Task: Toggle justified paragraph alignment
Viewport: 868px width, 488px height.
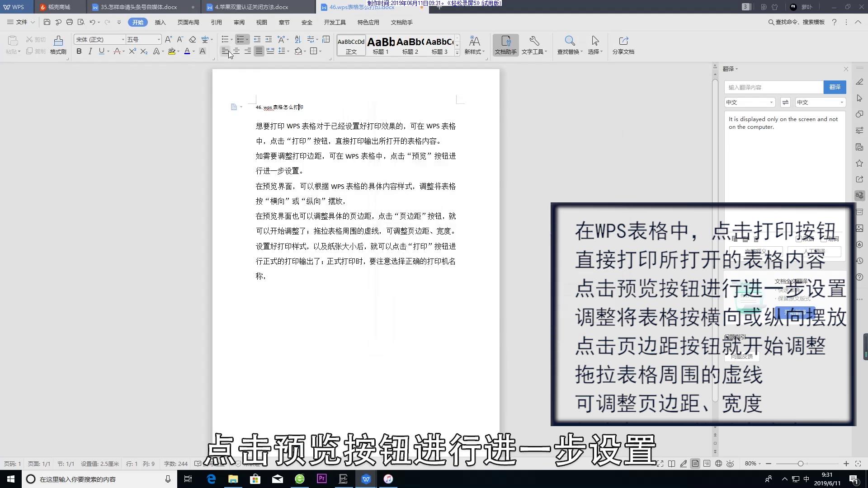Action: coord(259,52)
